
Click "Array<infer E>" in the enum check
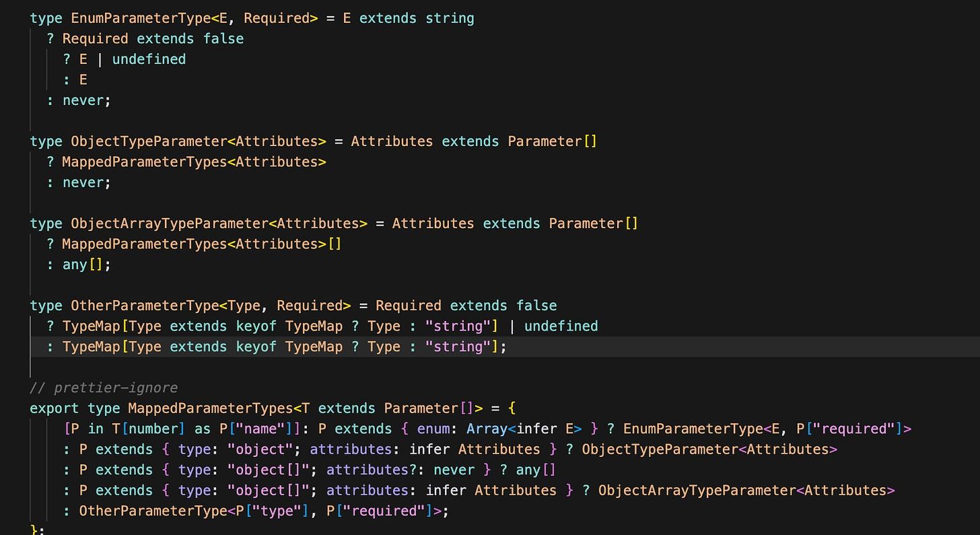click(524, 429)
